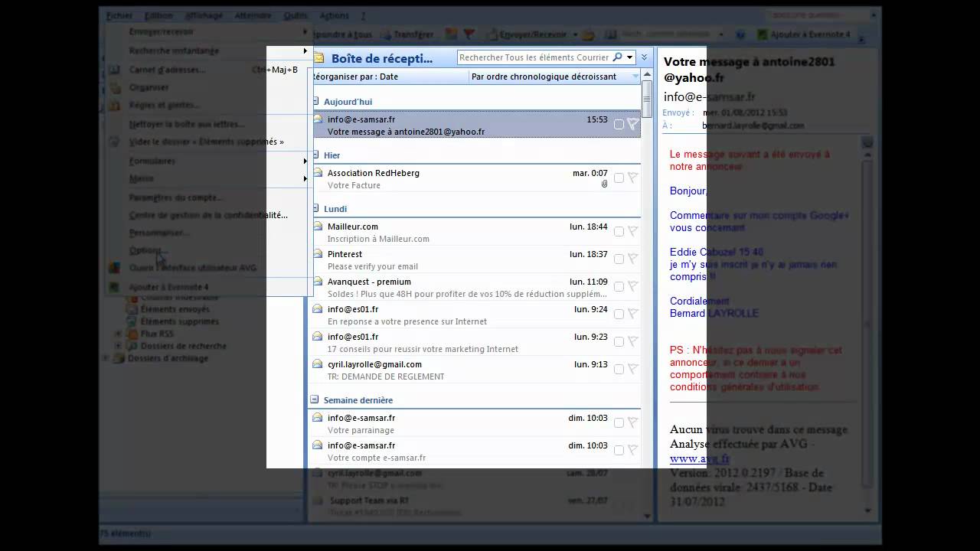Screen dimensions: 980x551
Task: Click the Rechercher Tous les éléments Courrier field
Action: [x=535, y=57]
